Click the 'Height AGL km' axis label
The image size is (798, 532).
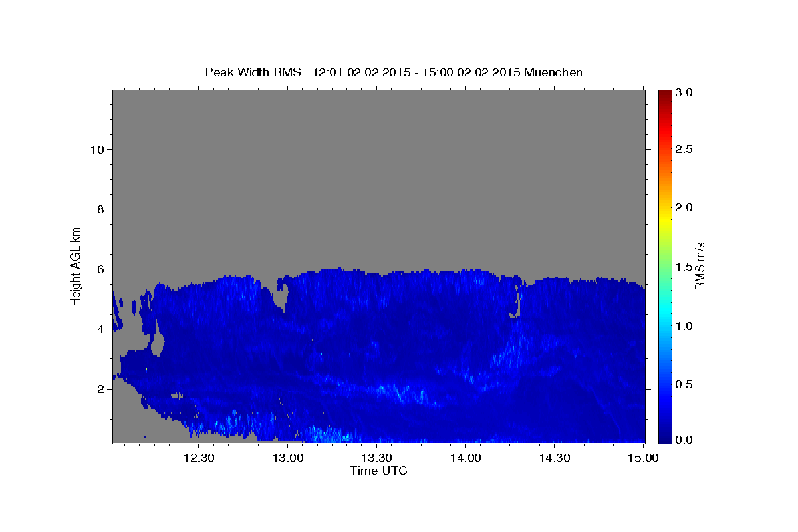point(76,266)
